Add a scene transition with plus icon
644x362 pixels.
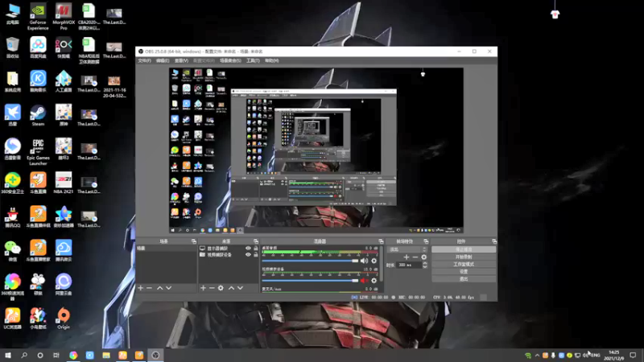(407, 257)
